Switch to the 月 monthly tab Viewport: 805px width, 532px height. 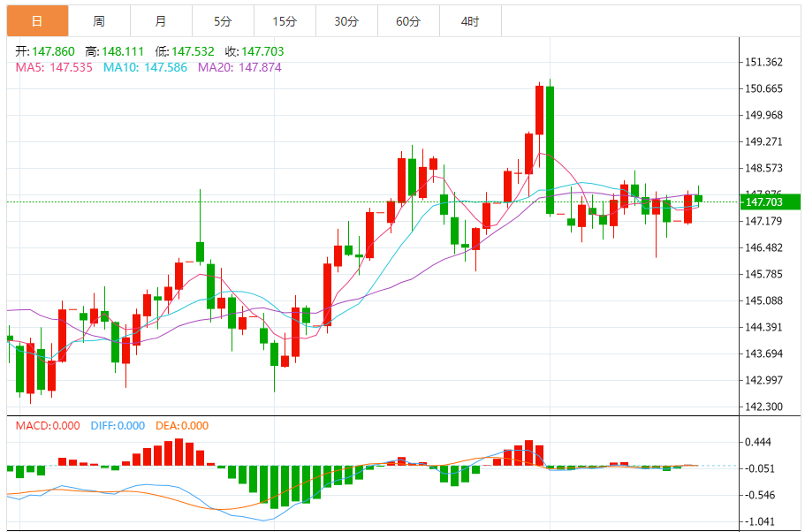[161, 21]
